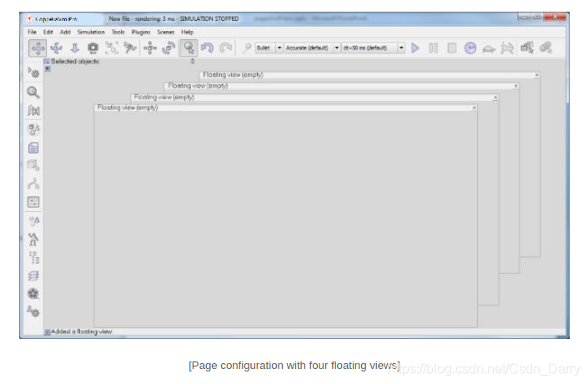Open the collections dialog icon
588x384 pixels.
pyautogui.click(x=33, y=129)
